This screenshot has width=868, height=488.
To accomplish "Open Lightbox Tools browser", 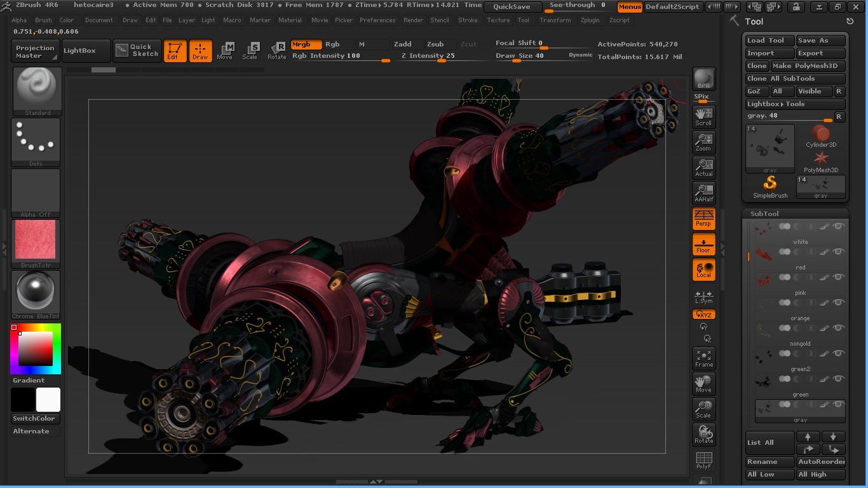I will 796,104.
